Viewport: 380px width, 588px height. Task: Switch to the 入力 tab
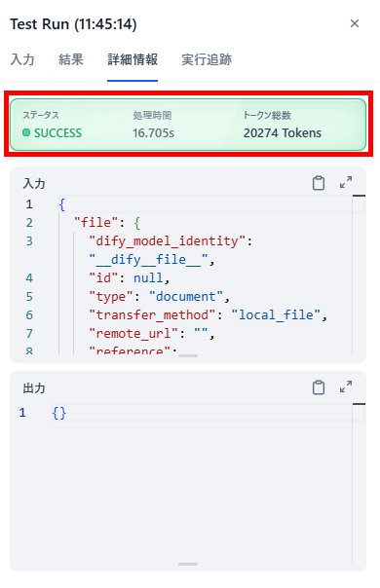point(22,59)
